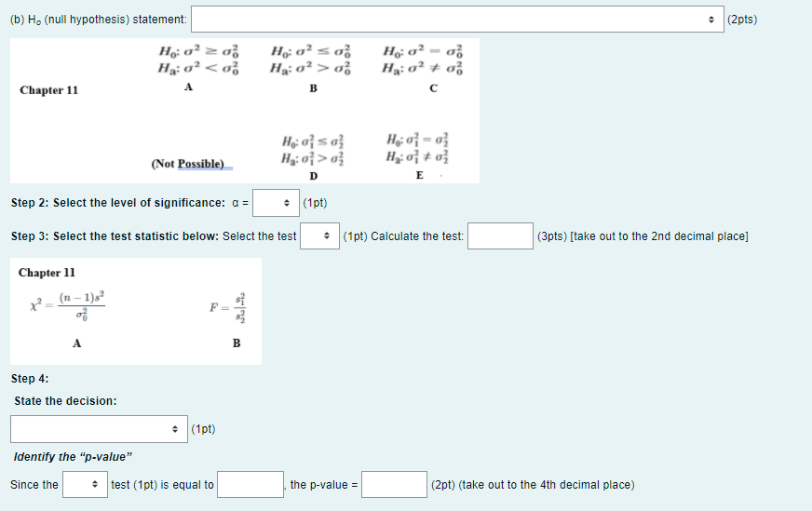Click the '(Not Possible)' underlined text

coord(189,164)
